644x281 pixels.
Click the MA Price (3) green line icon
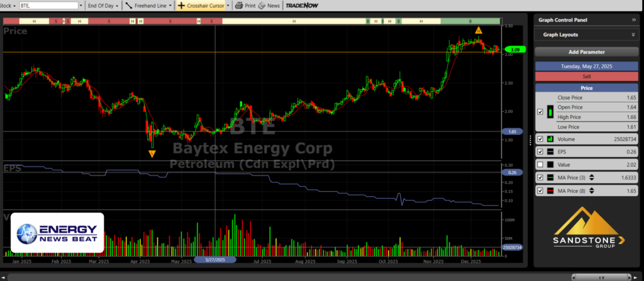click(550, 178)
